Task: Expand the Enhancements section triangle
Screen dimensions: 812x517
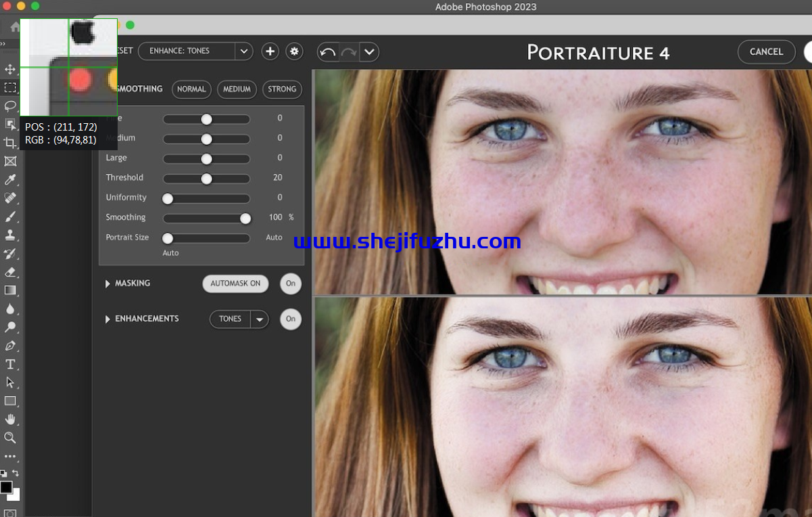Action: click(x=108, y=319)
